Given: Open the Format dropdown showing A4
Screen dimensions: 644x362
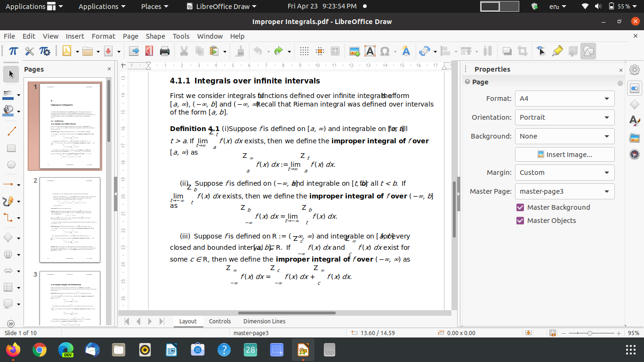Looking at the screenshot, I should (x=564, y=99).
